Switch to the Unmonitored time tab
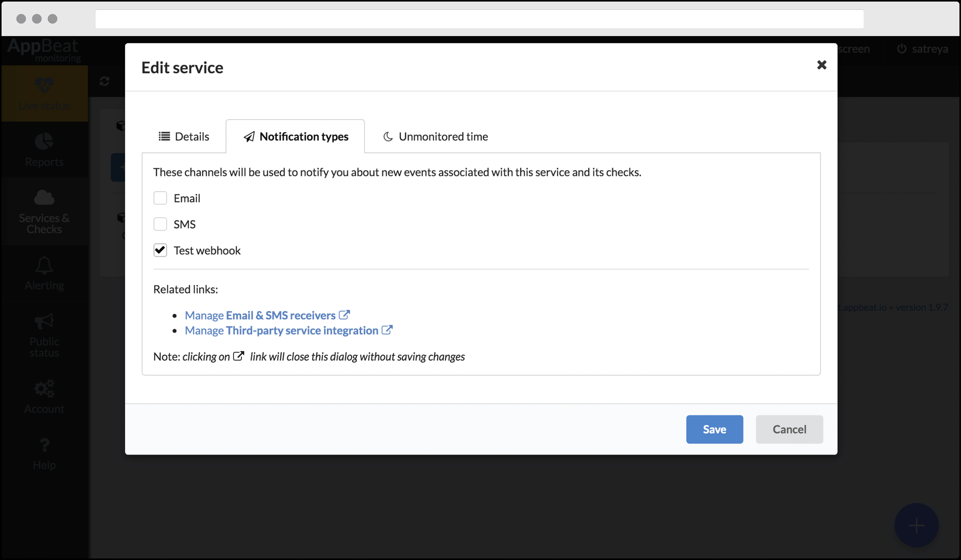 coord(436,137)
